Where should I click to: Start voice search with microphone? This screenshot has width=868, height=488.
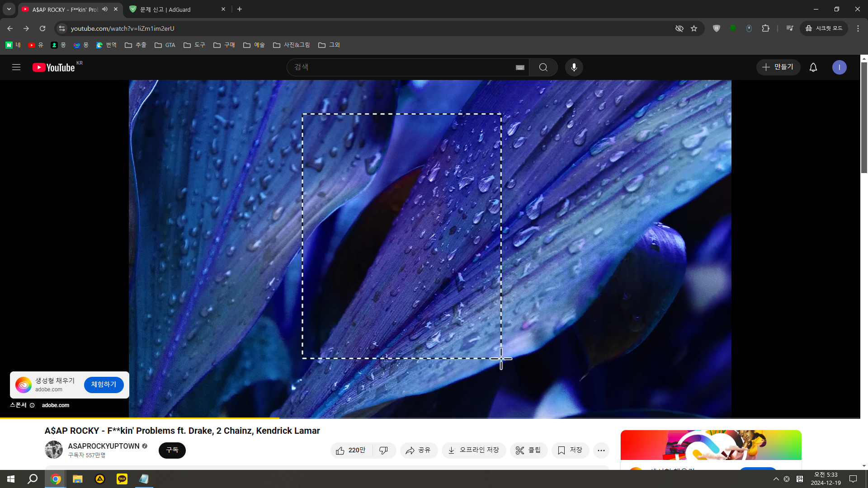pos(574,67)
